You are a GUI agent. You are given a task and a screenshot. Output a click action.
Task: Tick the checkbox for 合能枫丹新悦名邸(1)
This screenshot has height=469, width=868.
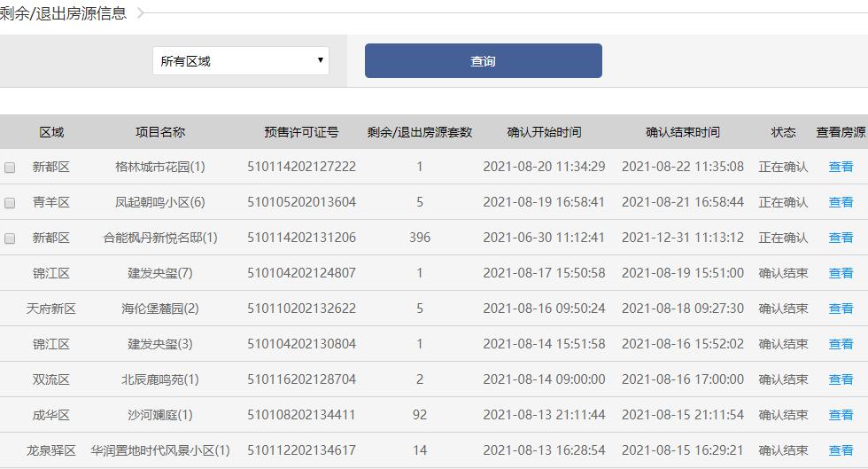[x=10, y=238]
